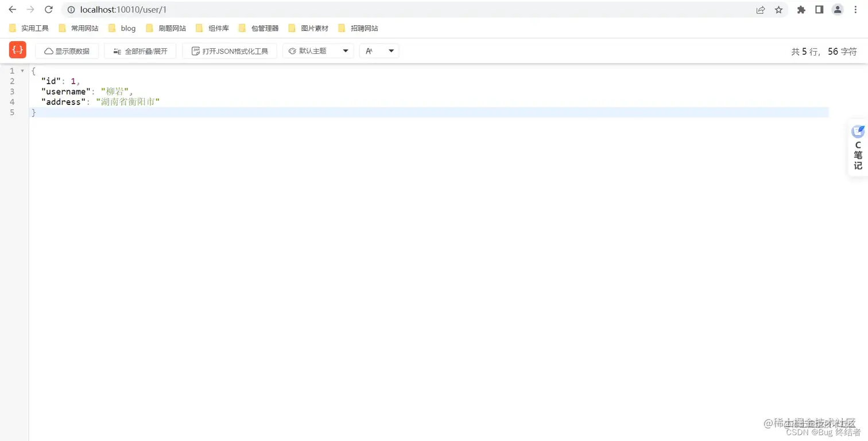Image resolution: width=868 pixels, height=441 pixels.
Task: Click the site info icon in the address bar
Action: (71, 10)
